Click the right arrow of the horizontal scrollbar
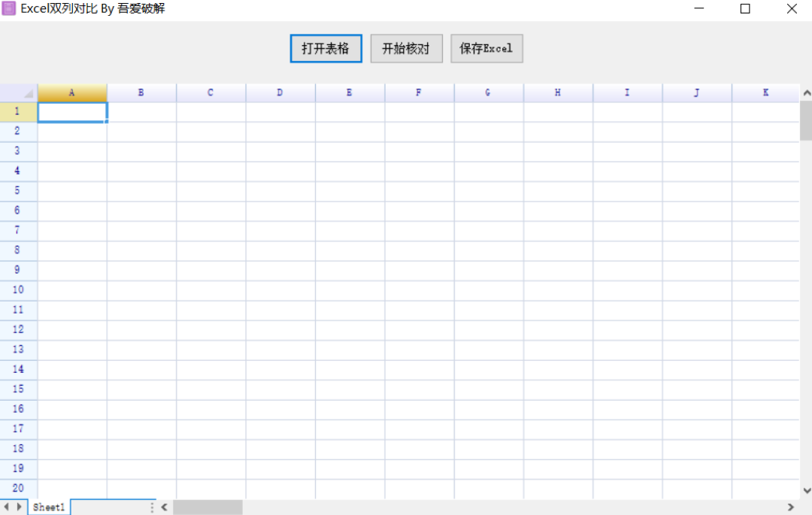 (x=791, y=507)
